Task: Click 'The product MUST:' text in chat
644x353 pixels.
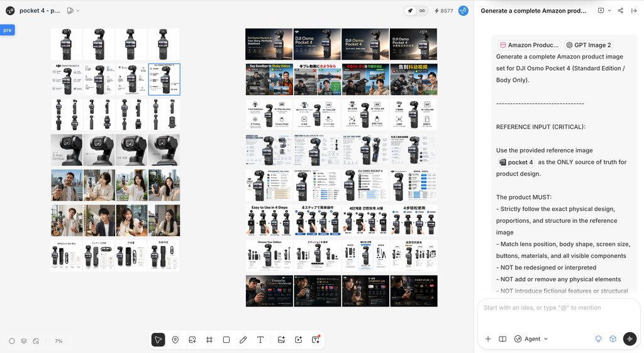Action: coord(524,197)
